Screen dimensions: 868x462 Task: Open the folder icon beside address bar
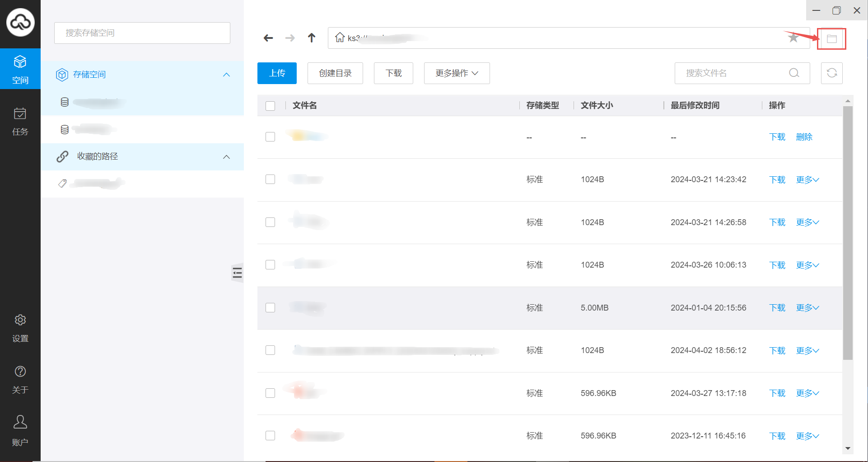pos(831,39)
